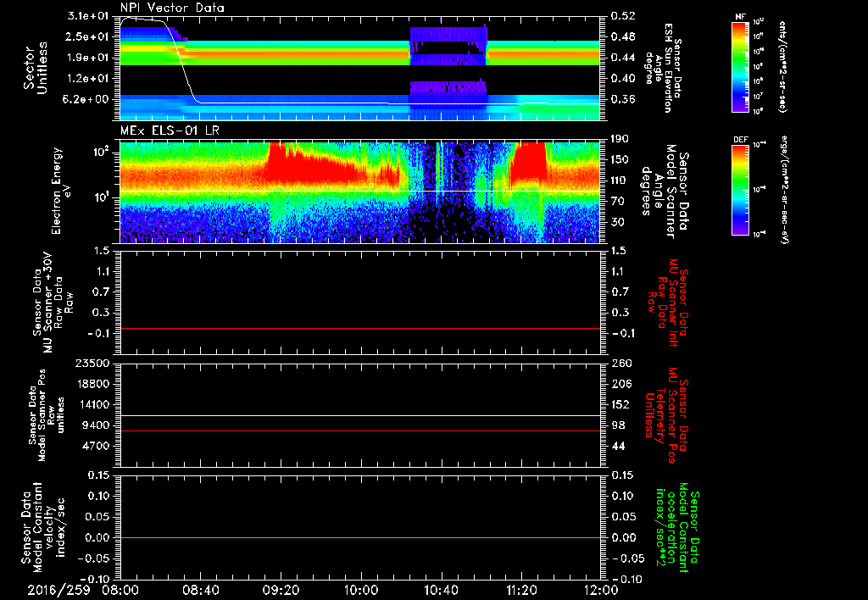Click the Model Scanner Angle degrees label

[665, 191]
